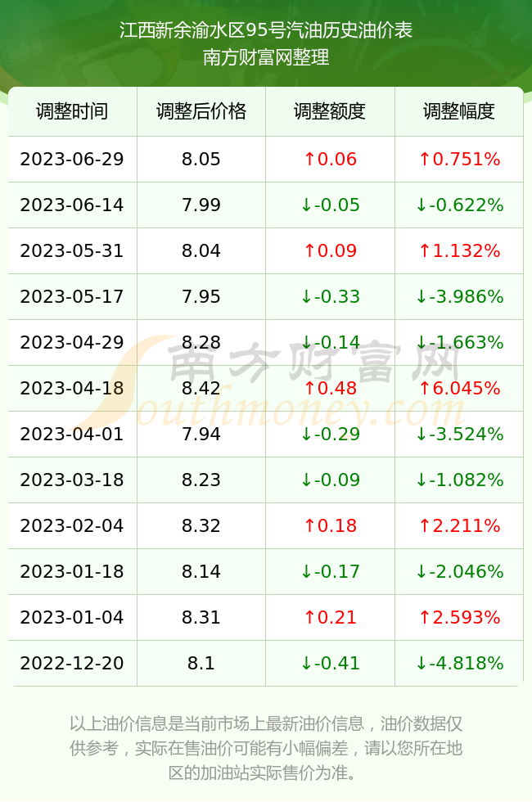
Task: Click the ↓-3.986% percentage cell
Action: (459, 296)
